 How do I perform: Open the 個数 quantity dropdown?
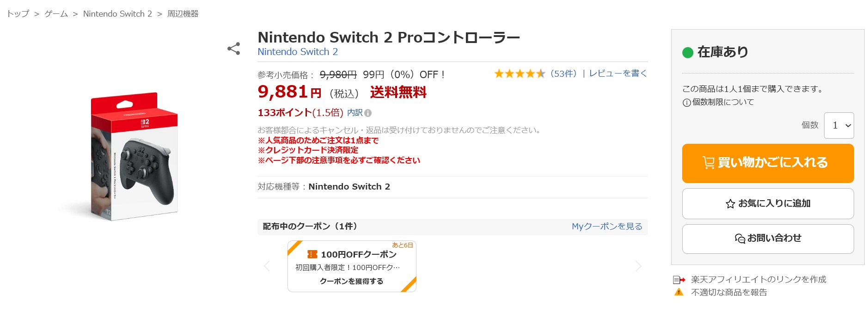pyautogui.click(x=838, y=125)
